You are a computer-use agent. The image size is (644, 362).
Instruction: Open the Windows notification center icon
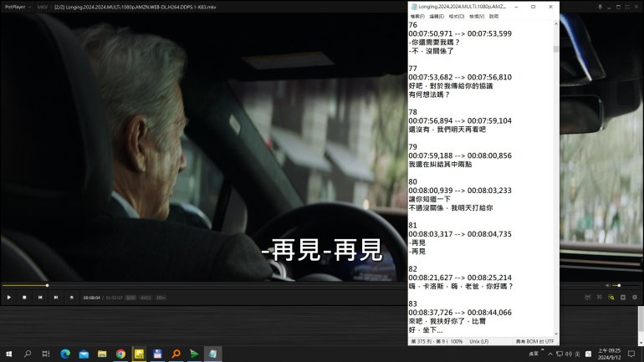tap(631, 354)
